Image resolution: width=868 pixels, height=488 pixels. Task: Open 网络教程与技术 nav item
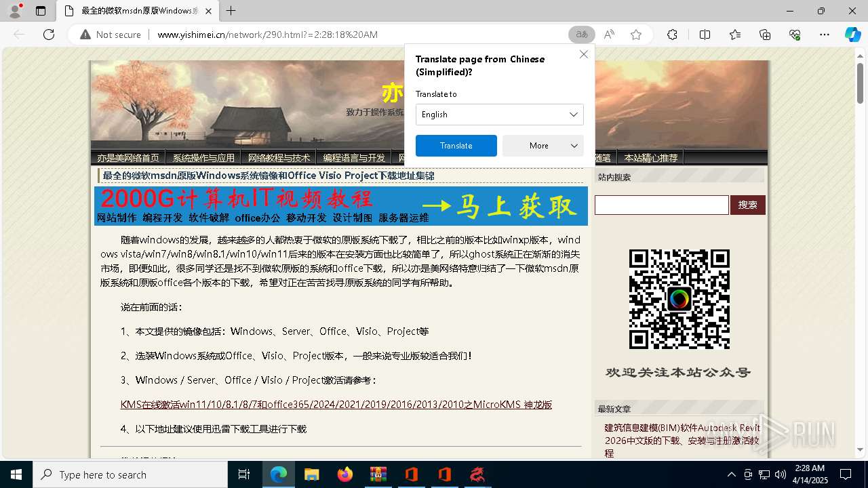(279, 158)
